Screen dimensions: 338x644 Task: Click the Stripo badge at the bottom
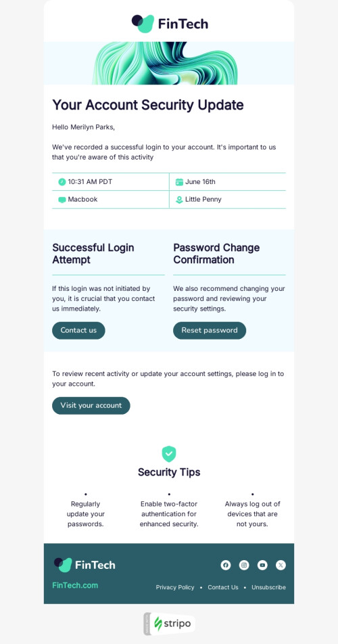click(169, 624)
